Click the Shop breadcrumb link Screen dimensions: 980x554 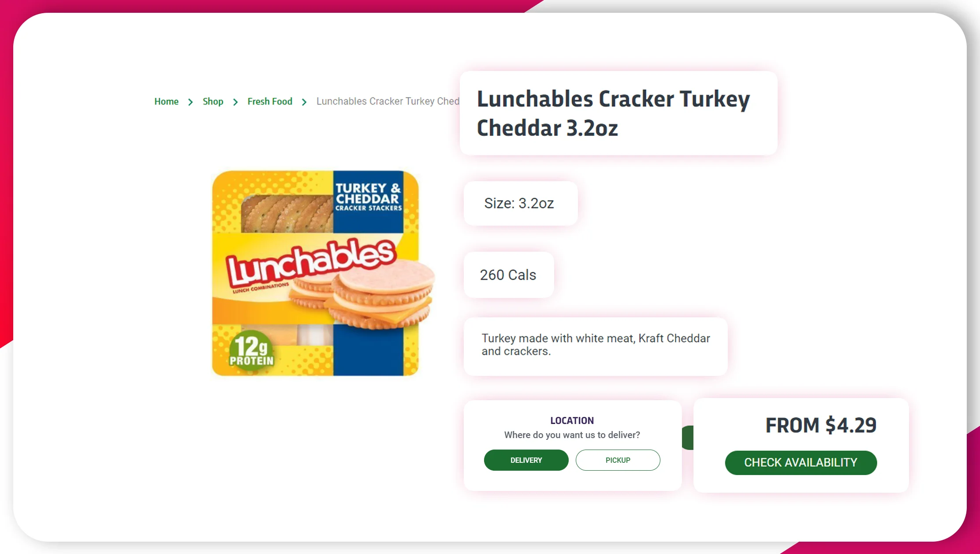212,100
